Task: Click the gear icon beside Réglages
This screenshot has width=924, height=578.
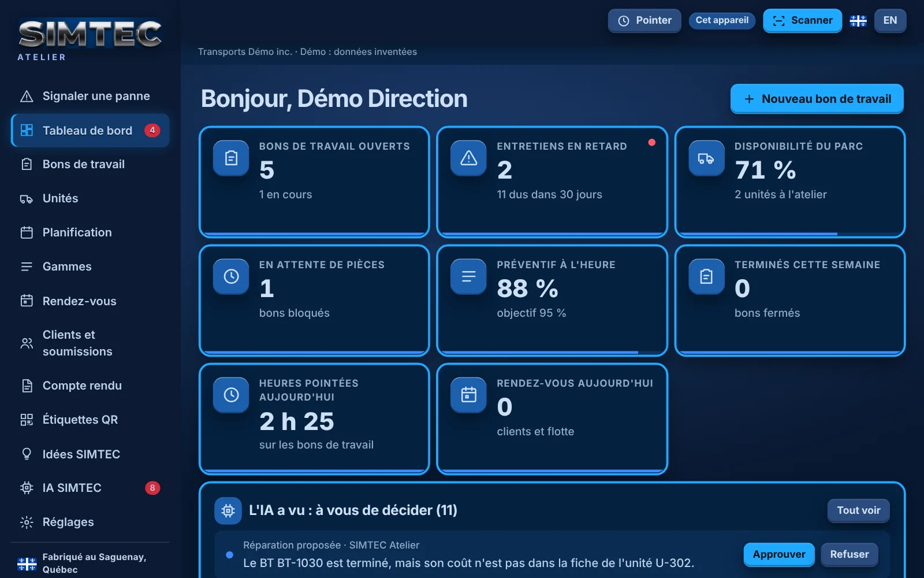Action: 27,522
